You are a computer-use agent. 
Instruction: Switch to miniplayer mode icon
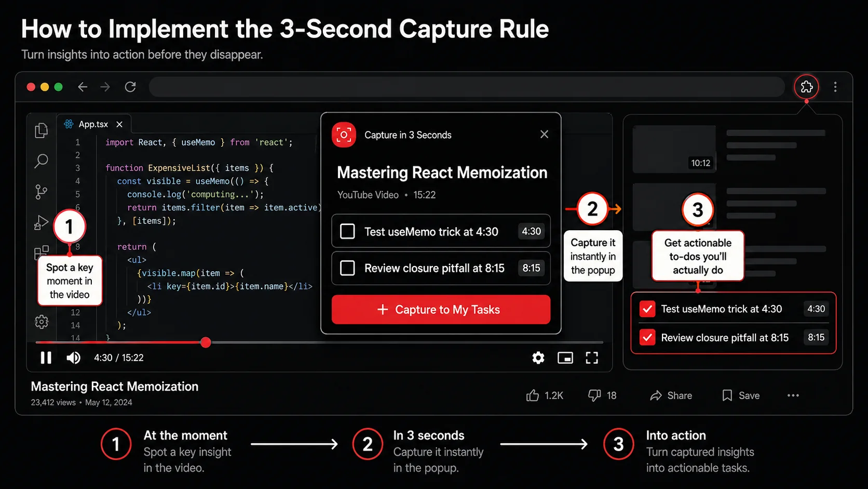[565, 358]
